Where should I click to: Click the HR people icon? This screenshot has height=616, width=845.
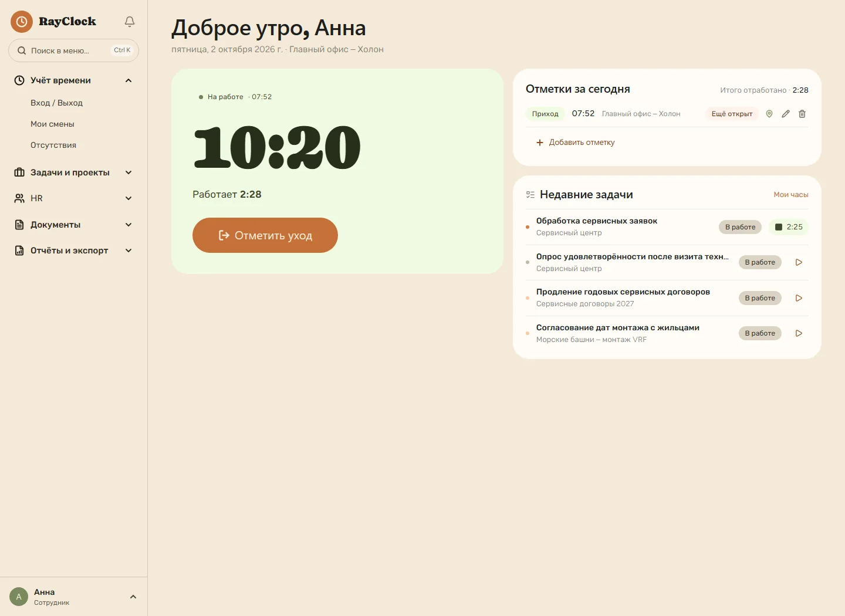click(19, 198)
